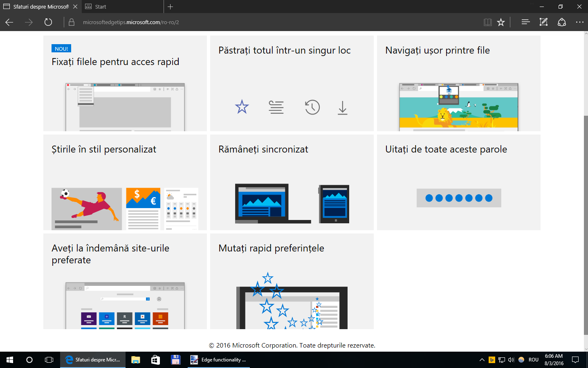Click the laptop and tablet sync illustration
Screen dimensions: 588x368
coord(292,204)
